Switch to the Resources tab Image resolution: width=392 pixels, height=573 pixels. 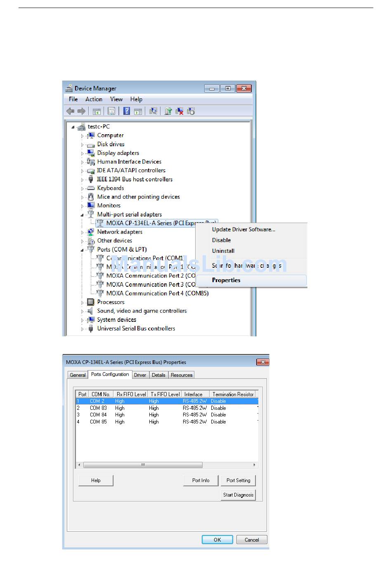(182, 375)
